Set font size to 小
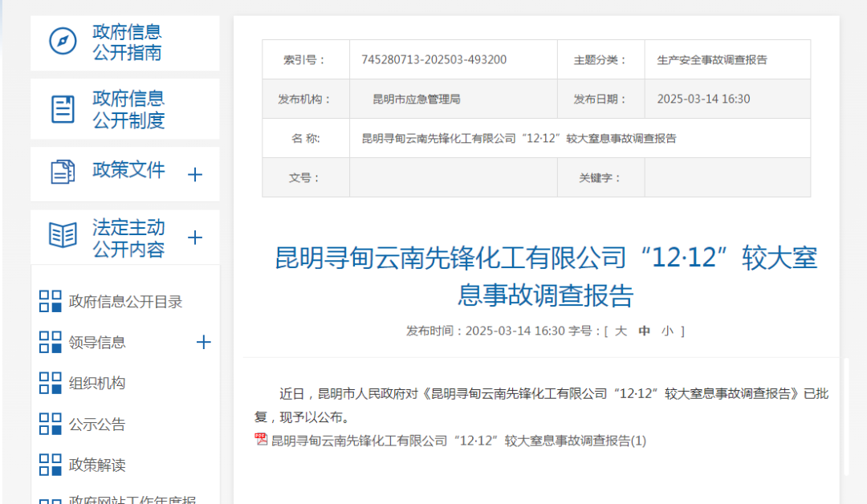Viewport: 867px width, 504px height. pyautogui.click(x=667, y=331)
